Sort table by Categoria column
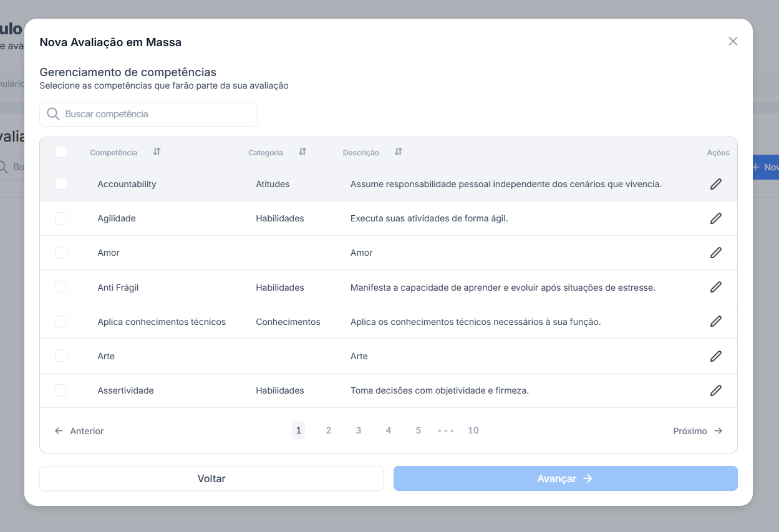Image resolution: width=779 pixels, height=532 pixels. coord(302,152)
